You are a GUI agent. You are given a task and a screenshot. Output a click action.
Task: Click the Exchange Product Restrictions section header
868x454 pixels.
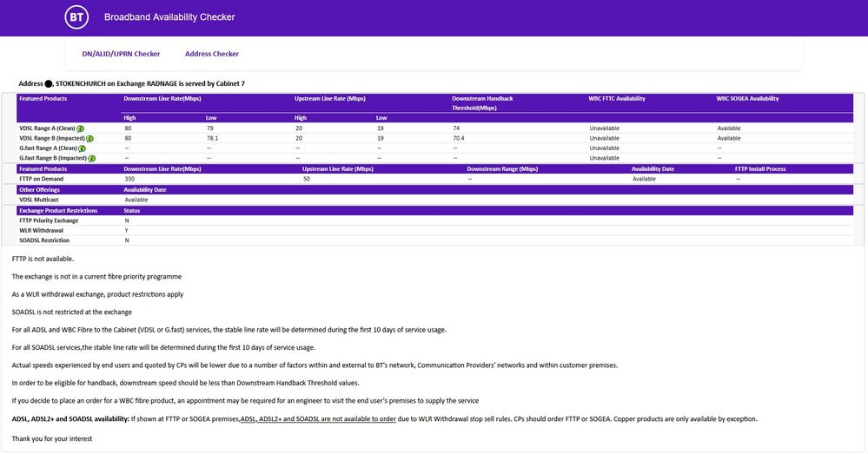click(58, 210)
